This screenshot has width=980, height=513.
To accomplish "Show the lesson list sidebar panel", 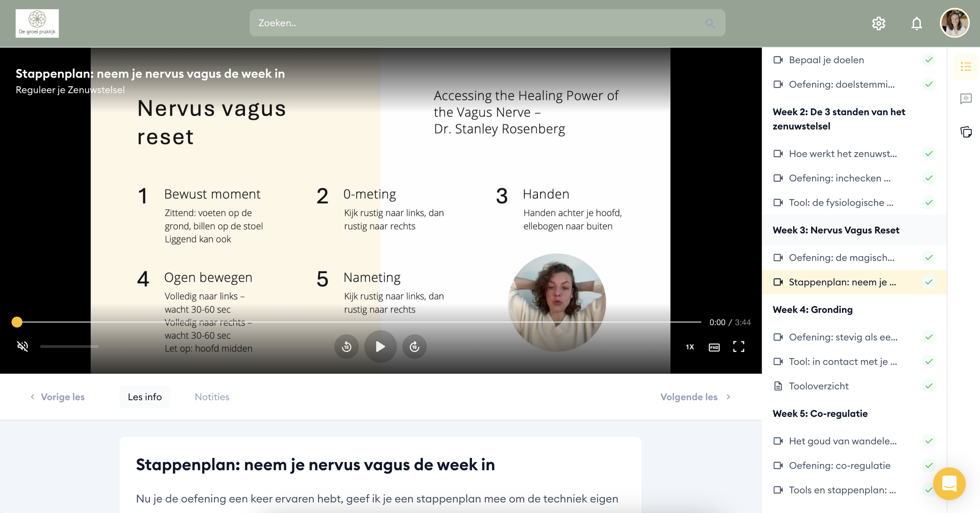I will [x=966, y=67].
